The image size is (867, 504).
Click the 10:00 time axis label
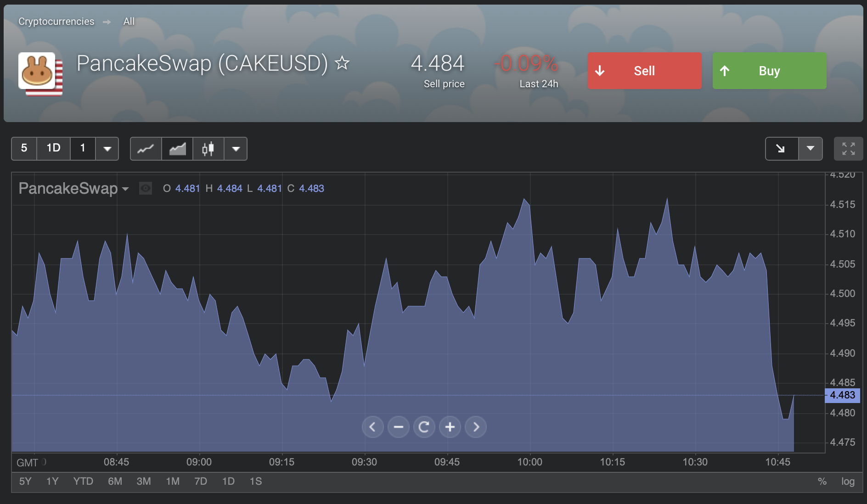[529, 462]
